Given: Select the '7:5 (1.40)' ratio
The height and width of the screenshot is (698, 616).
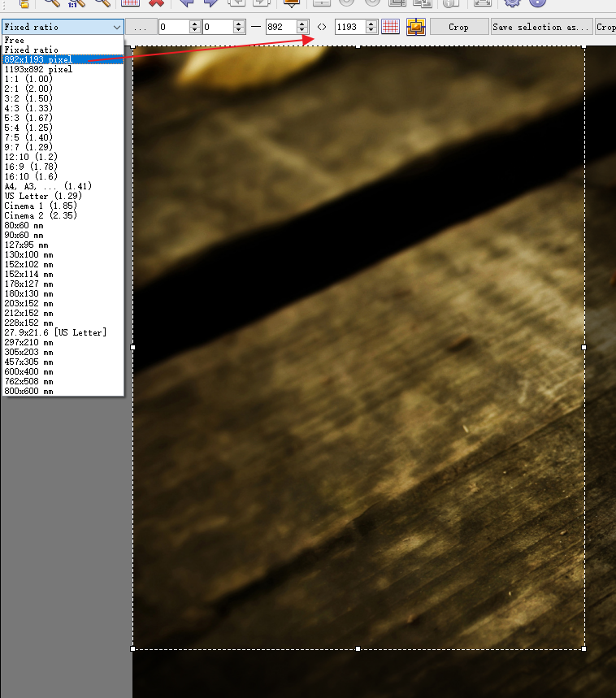Looking at the screenshot, I should tap(63, 137).
